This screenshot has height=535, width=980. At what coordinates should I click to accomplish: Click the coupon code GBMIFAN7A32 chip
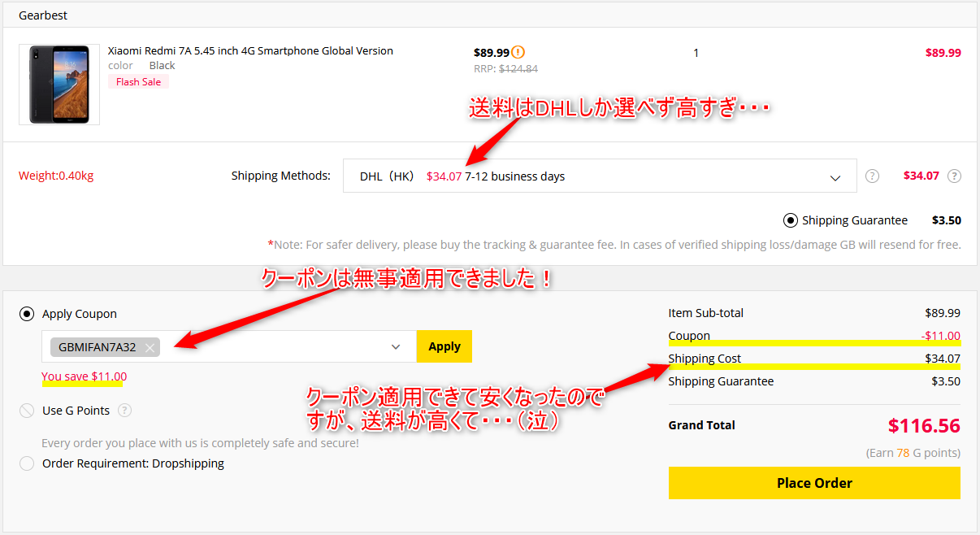105,347
